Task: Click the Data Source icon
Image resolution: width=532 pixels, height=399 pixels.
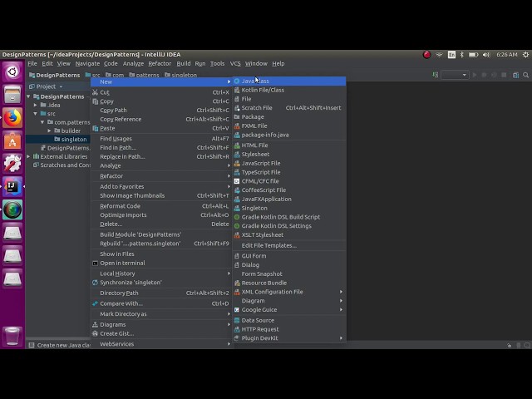Action: point(237,320)
